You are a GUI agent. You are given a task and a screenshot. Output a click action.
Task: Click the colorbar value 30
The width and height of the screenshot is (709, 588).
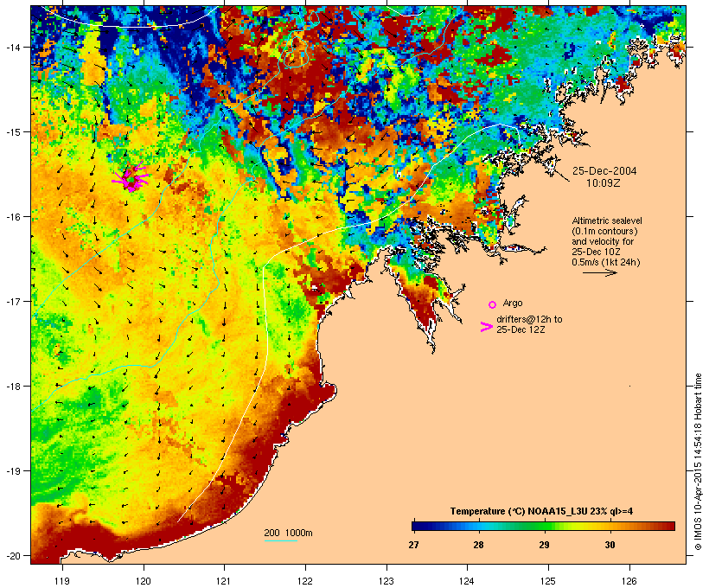pos(610,545)
